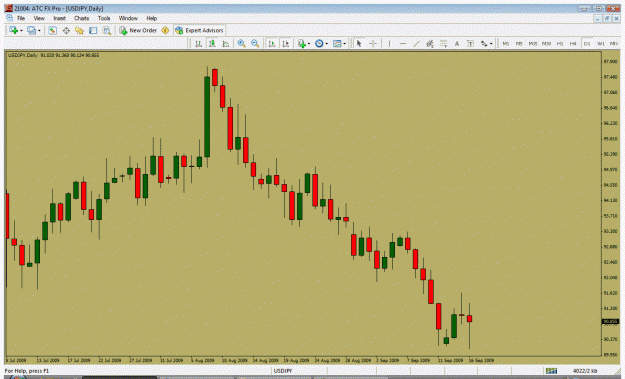The height and width of the screenshot is (379, 625).
Task: Click the USDJPY,Daily chart header text
Action: [23, 55]
